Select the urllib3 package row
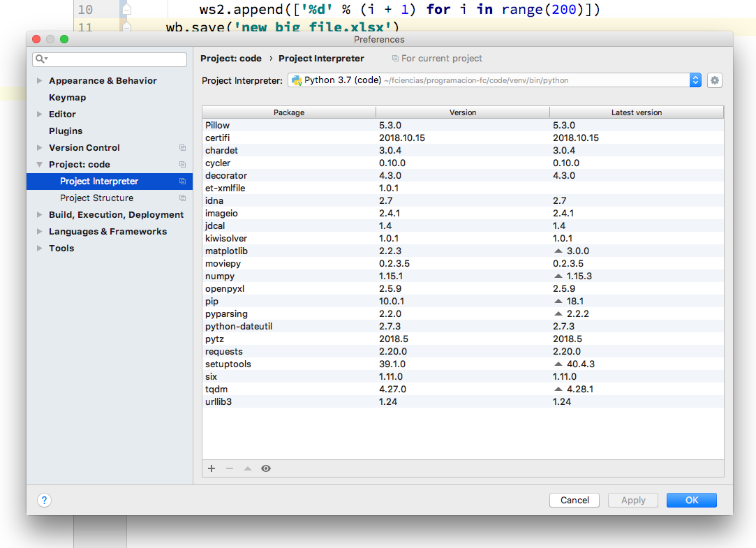The image size is (756, 548). coord(463,401)
